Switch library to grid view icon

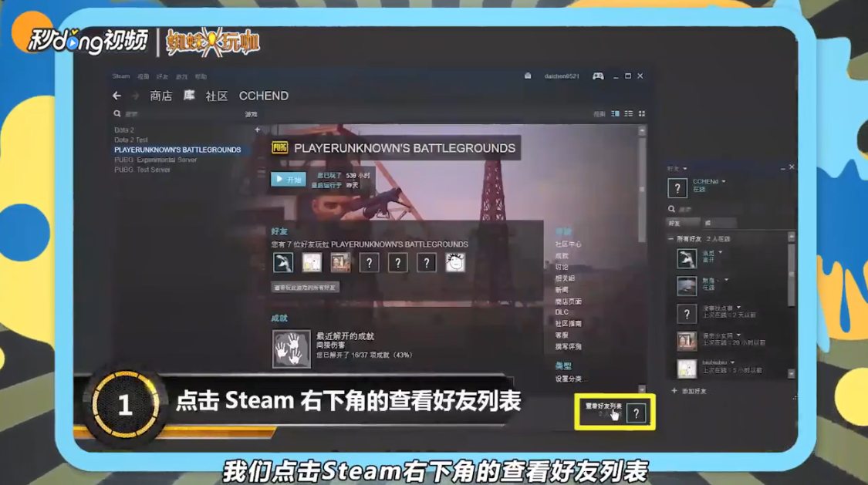[642, 113]
